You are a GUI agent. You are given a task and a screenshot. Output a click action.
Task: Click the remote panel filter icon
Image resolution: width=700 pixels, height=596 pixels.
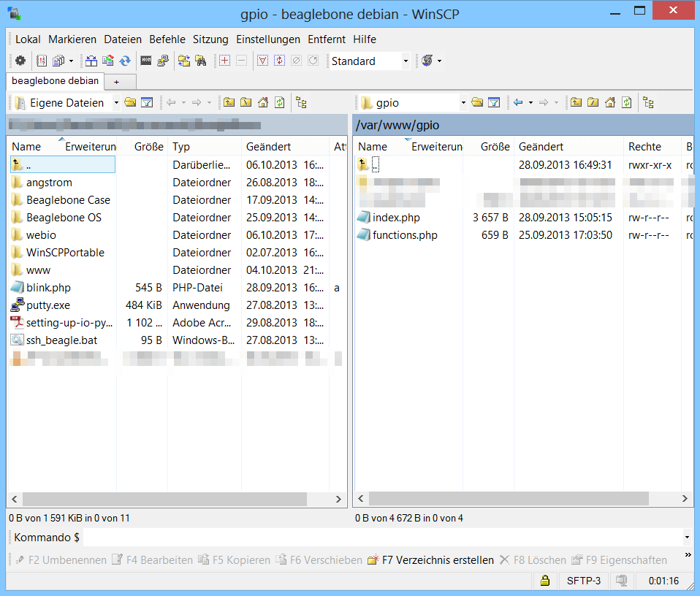(x=494, y=102)
